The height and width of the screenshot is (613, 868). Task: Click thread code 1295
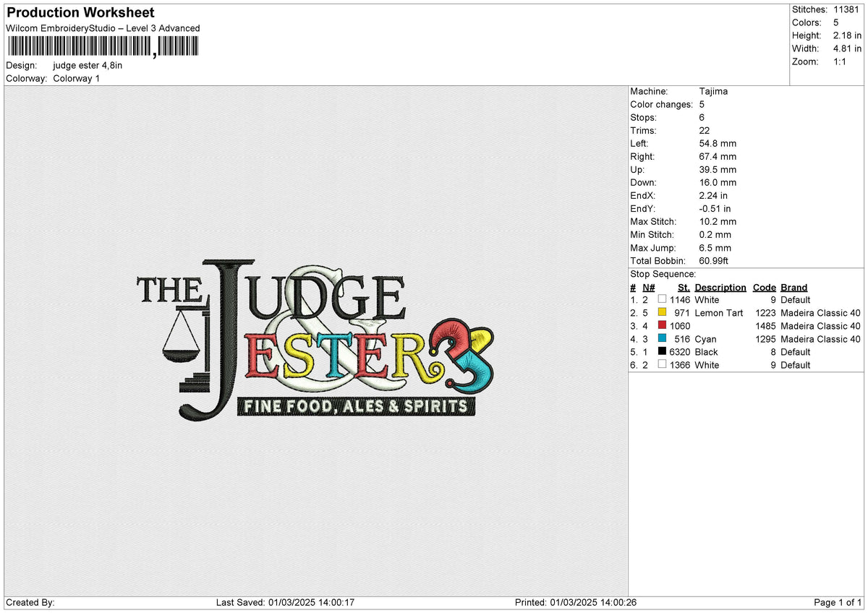pos(766,338)
